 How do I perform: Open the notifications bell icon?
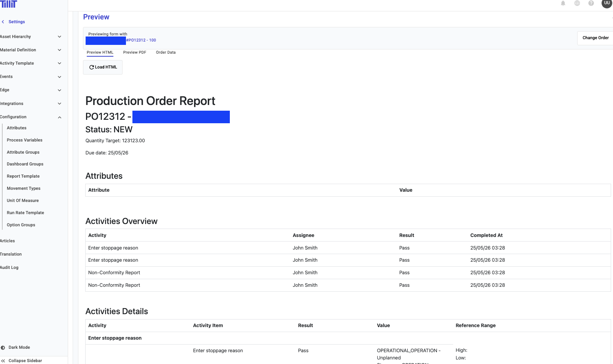coord(563,3)
